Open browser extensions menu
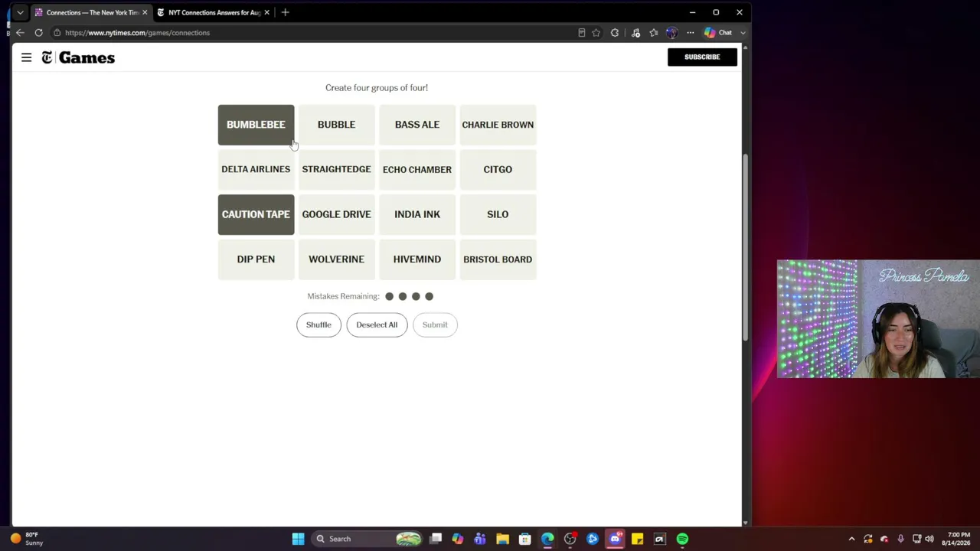This screenshot has width=980, height=551. point(615,33)
